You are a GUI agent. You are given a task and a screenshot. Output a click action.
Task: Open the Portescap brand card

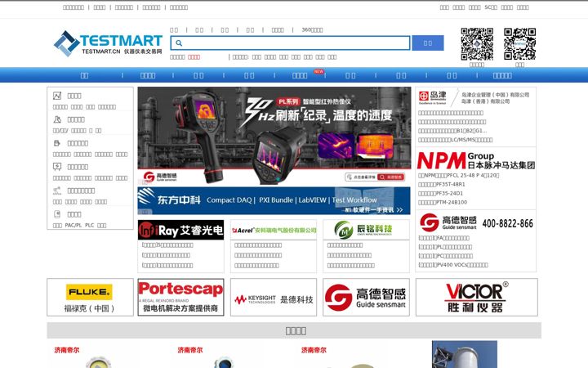click(x=180, y=297)
